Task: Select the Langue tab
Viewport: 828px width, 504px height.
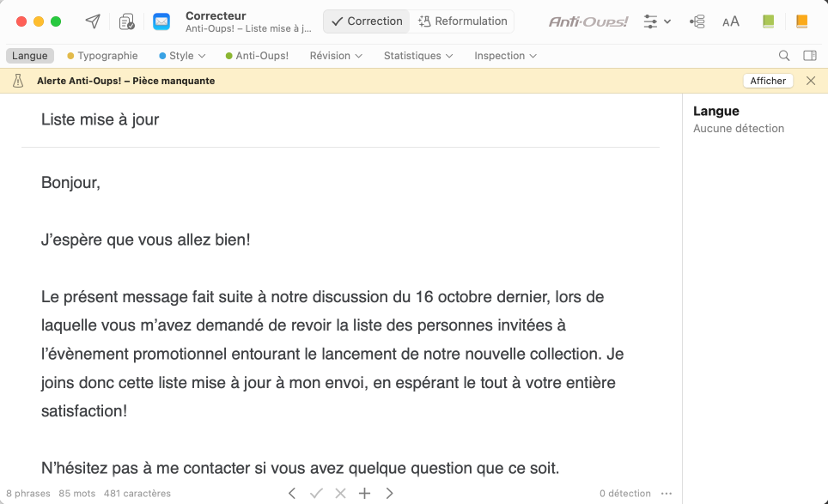Action: (x=30, y=56)
